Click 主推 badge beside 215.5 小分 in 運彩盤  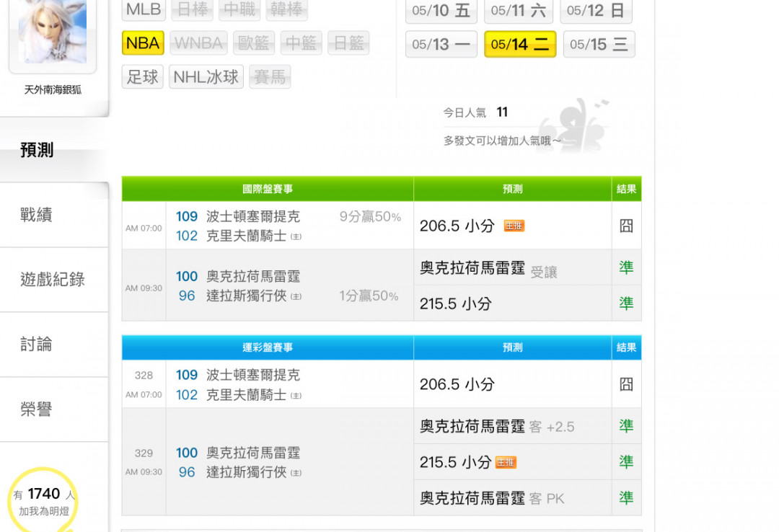[x=506, y=463]
